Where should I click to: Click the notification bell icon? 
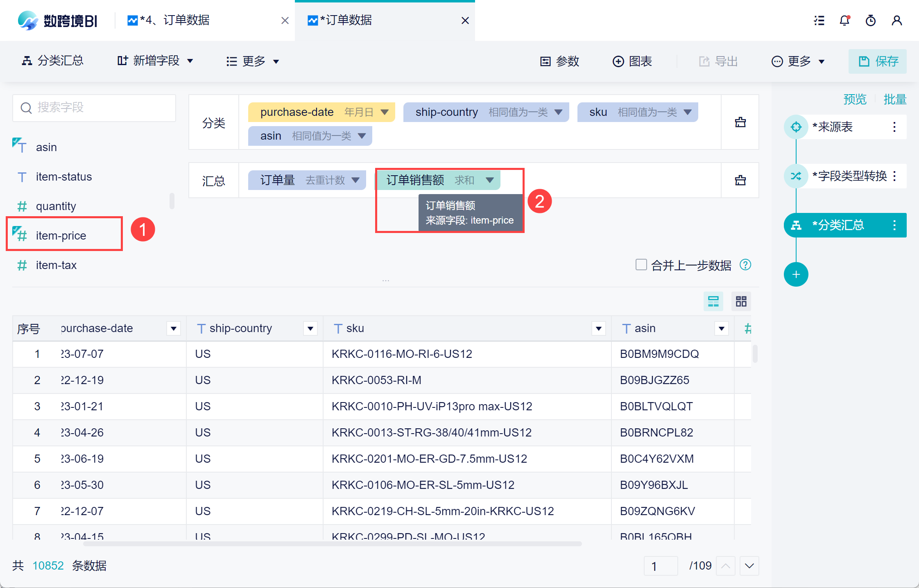point(844,20)
